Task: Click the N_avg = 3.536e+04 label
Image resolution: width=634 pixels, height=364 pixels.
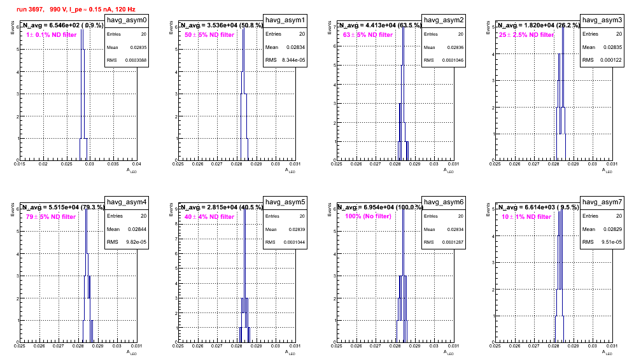Action: coord(222,25)
